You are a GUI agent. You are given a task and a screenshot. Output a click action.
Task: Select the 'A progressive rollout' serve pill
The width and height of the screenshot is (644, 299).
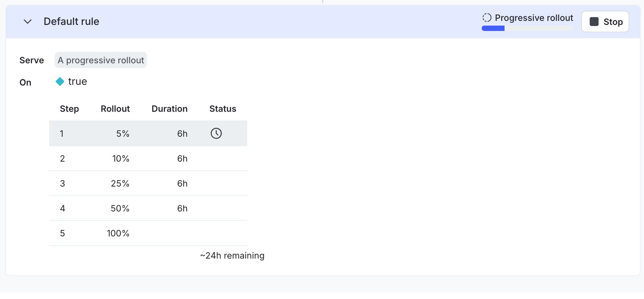(x=101, y=60)
